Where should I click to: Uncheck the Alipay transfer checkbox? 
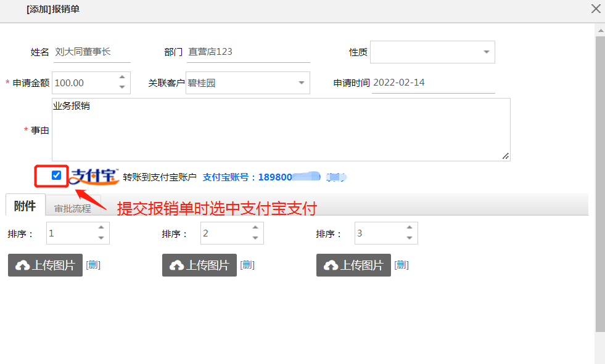[x=56, y=176]
